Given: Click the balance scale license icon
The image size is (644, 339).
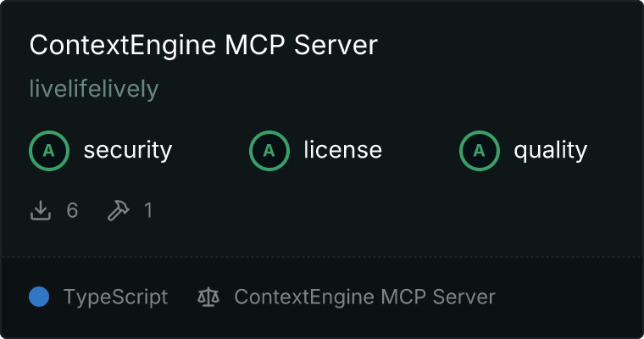Looking at the screenshot, I should point(208,297).
